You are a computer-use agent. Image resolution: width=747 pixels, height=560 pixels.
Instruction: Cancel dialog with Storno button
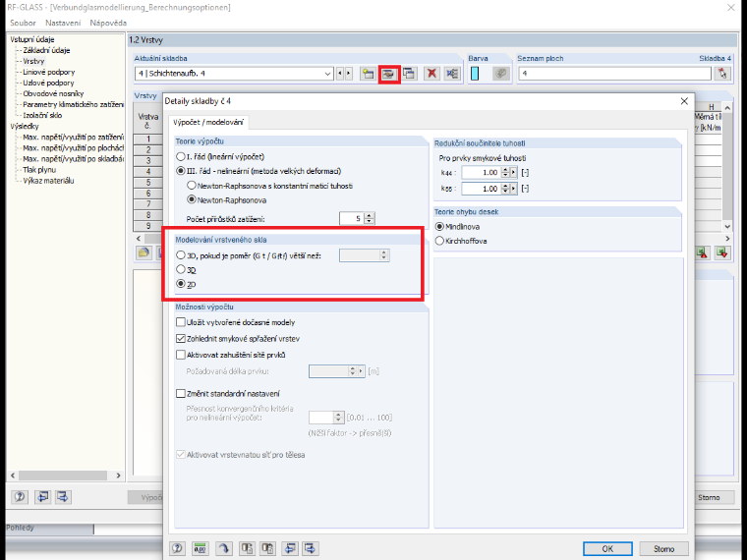[663, 549]
